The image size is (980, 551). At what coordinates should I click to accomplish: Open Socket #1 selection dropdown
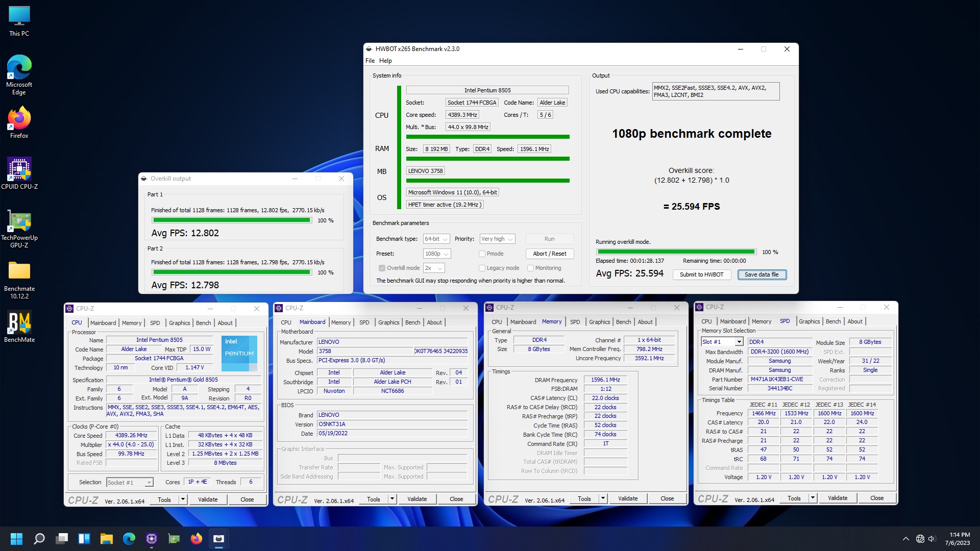click(x=130, y=482)
